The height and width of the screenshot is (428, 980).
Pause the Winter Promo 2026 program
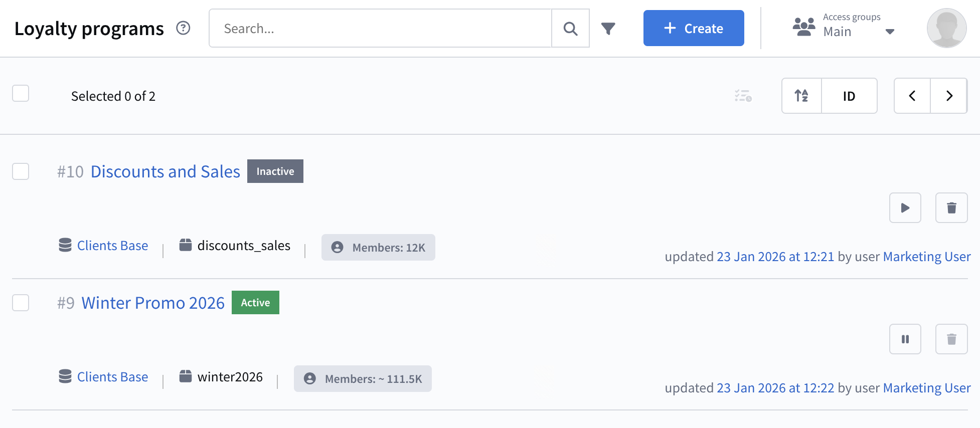point(905,339)
